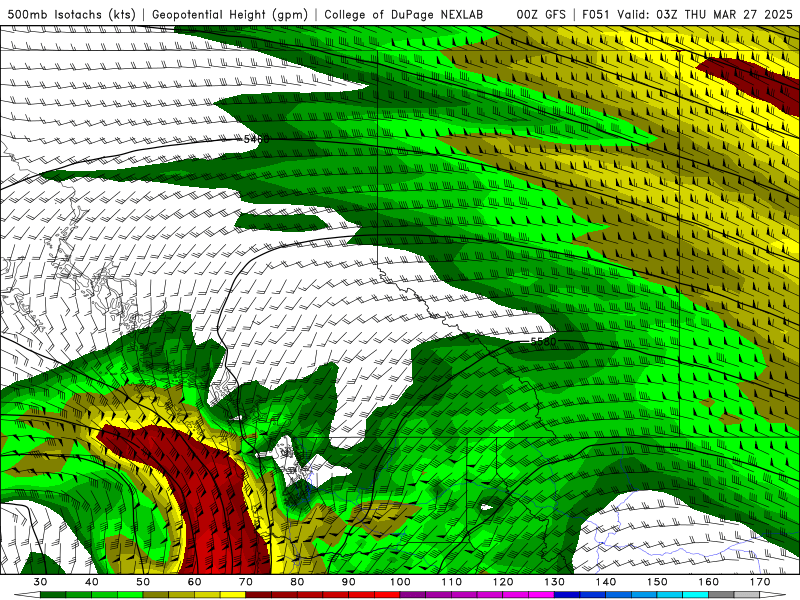Click the dark blue swatch right of 130
This screenshot has width=800, height=600.
point(567,595)
